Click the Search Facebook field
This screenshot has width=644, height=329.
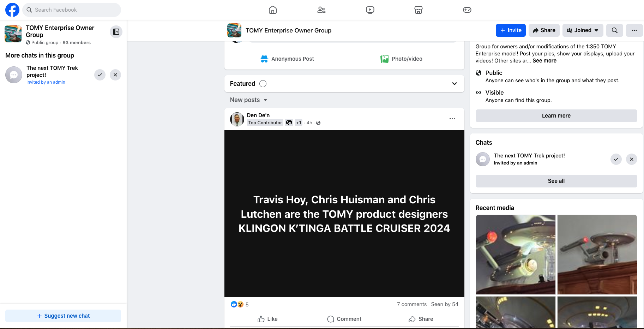click(72, 10)
